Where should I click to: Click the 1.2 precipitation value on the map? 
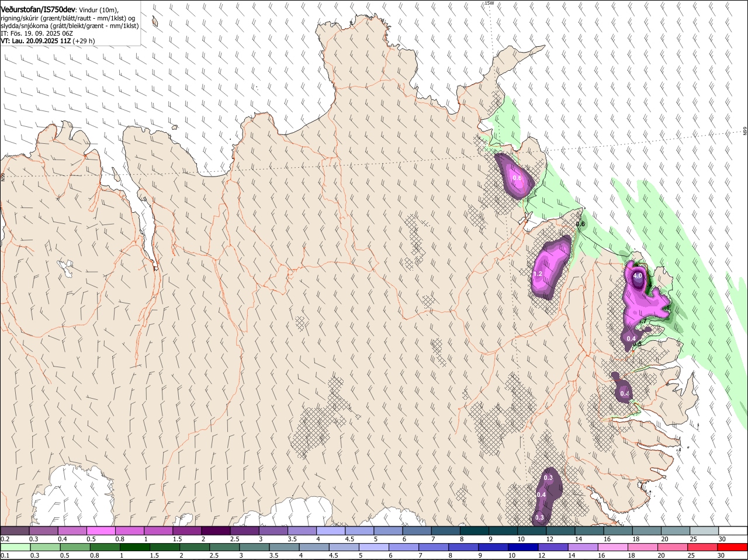pyautogui.click(x=538, y=274)
